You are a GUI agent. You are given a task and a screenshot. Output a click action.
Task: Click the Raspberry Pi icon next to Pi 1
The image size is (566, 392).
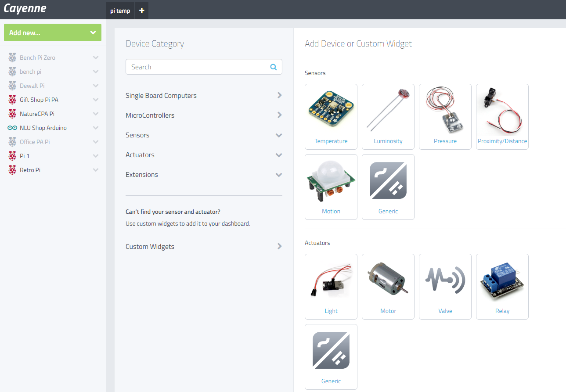(12, 156)
